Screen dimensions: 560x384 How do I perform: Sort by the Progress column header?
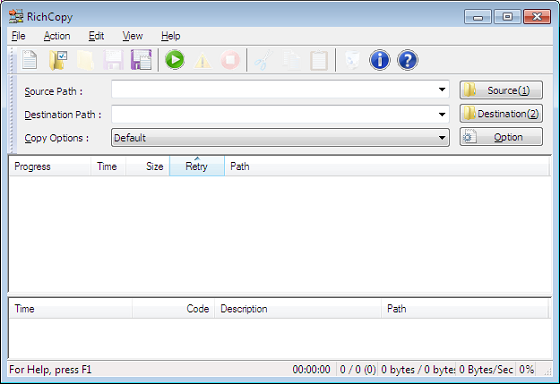click(50, 166)
